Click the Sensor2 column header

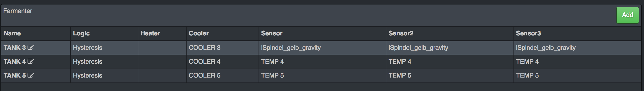401,33
